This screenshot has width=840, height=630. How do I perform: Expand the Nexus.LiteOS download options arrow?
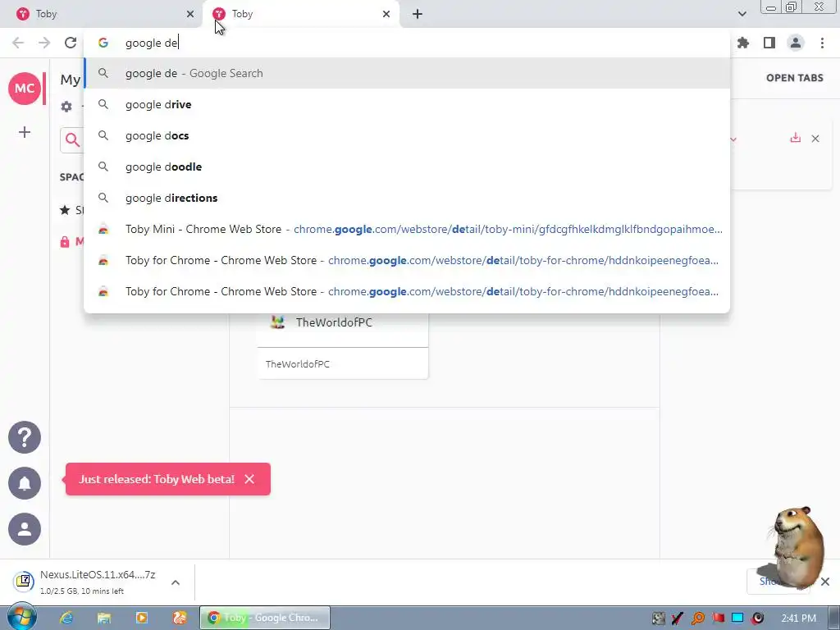(x=176, y=582)
